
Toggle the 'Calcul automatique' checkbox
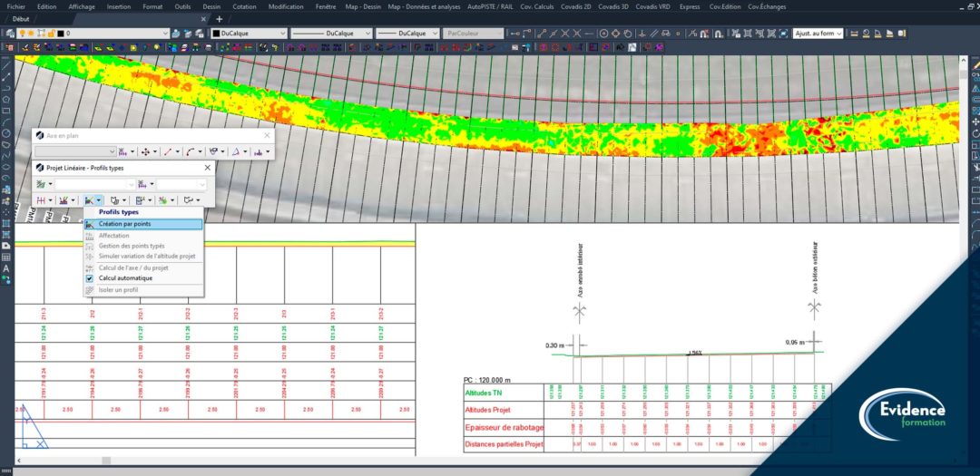point(89,278)
